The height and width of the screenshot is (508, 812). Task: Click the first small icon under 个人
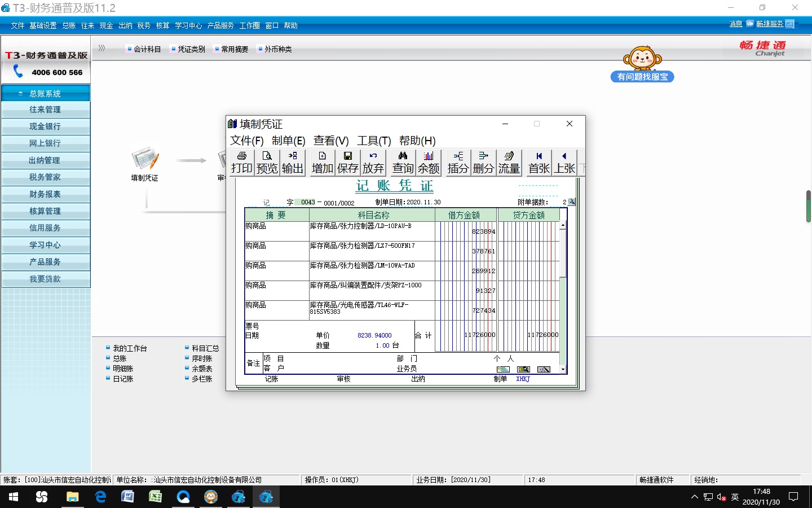tap(503, 369)
